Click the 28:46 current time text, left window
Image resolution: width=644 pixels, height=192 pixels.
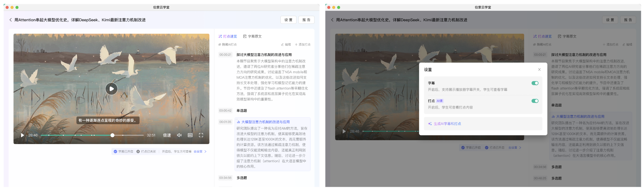click(33, 135)
